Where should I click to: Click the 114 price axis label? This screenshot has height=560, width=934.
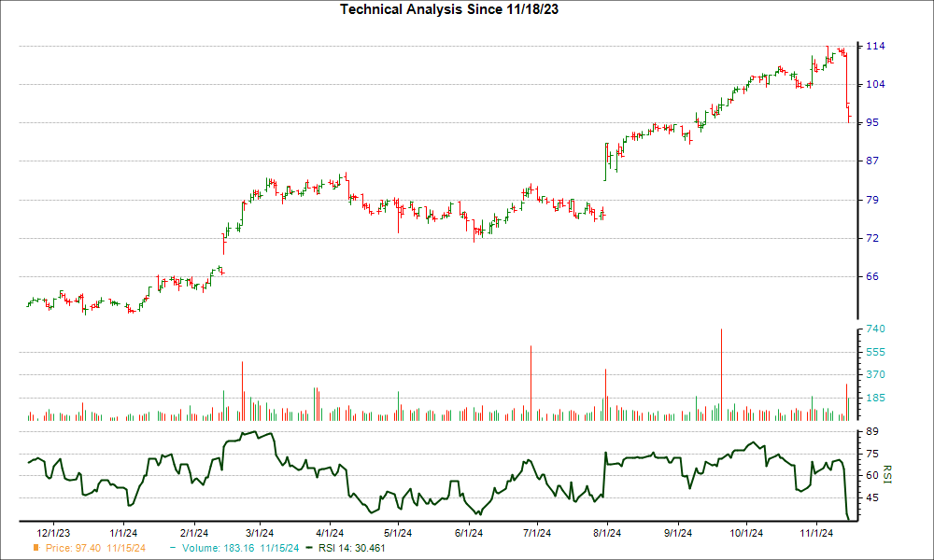pos(875,47)
